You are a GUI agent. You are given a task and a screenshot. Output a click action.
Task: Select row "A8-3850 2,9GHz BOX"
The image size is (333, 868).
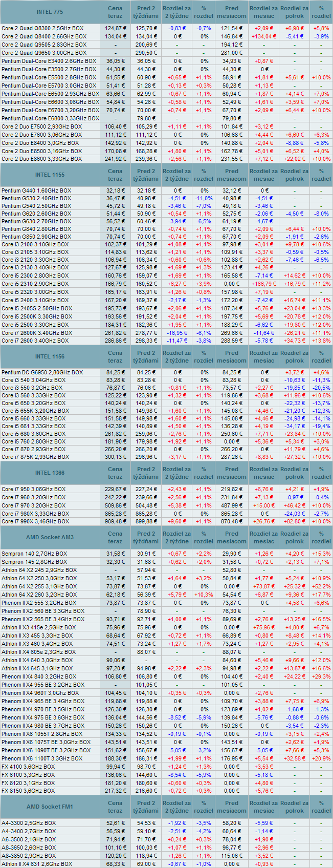coord(166,856)
